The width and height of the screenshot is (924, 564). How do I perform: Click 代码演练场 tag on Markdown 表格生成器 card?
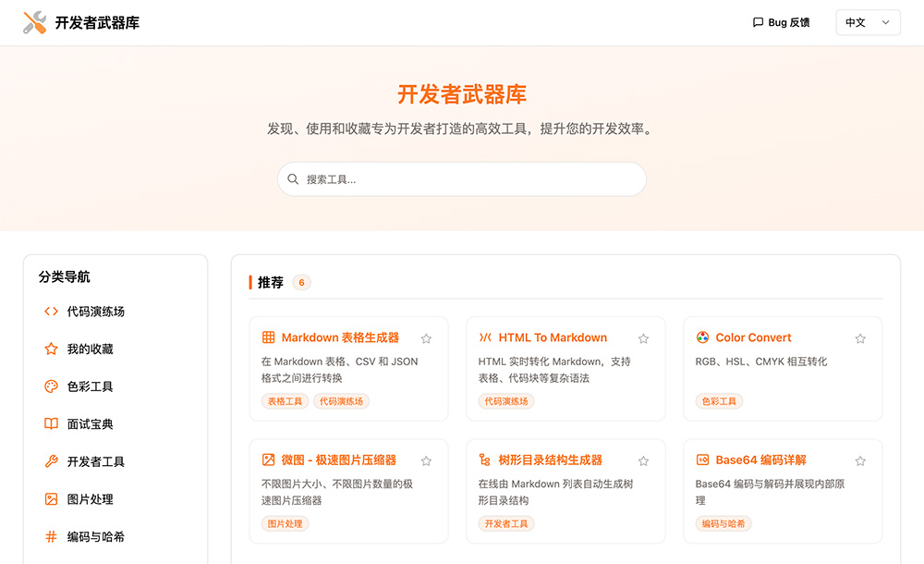click(x=341, y=401)
